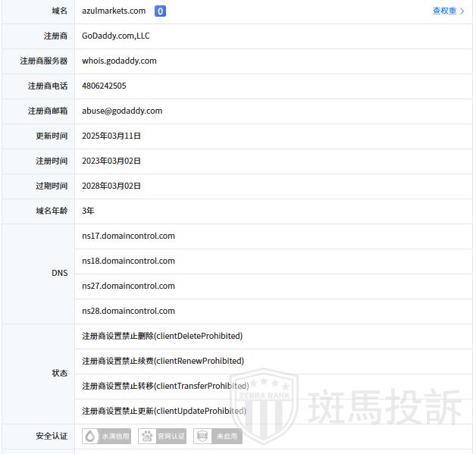Click the registrar phone 4806242505
The image size is (476, 454).
[x=104, y=86]
